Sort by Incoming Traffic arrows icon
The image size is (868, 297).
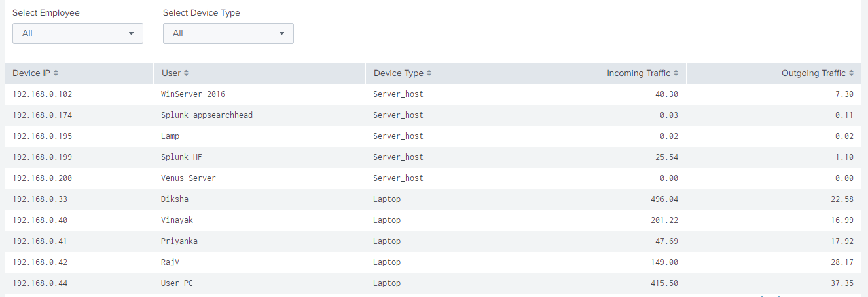click(676, 73)
